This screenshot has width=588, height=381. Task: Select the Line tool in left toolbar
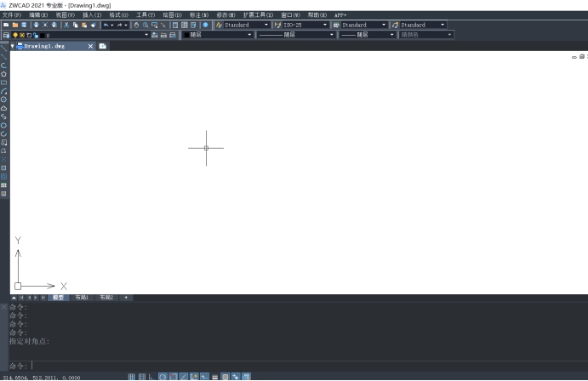[3, 48]
